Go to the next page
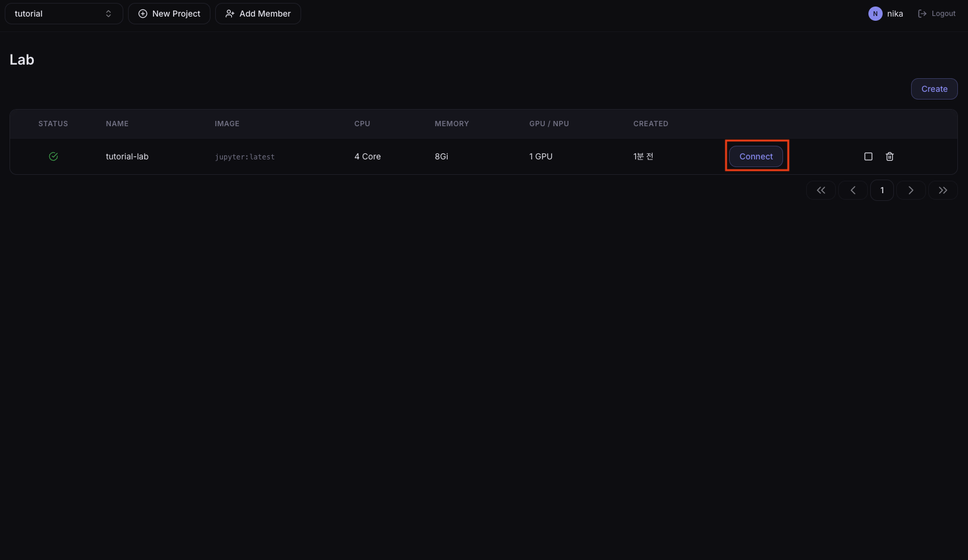Screen dimensions: 968x560 point(911,190)
